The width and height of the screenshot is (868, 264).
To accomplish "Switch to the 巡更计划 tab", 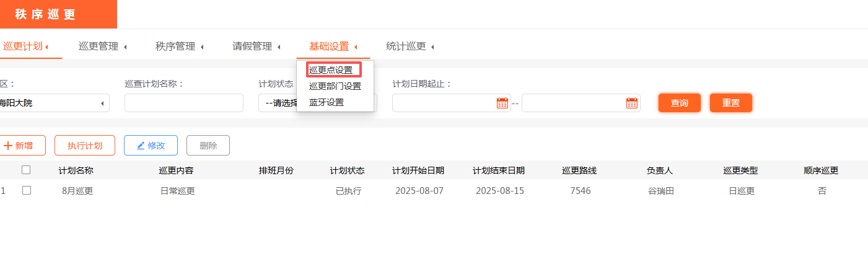I will pyautogui.click(x=25, y=46).
